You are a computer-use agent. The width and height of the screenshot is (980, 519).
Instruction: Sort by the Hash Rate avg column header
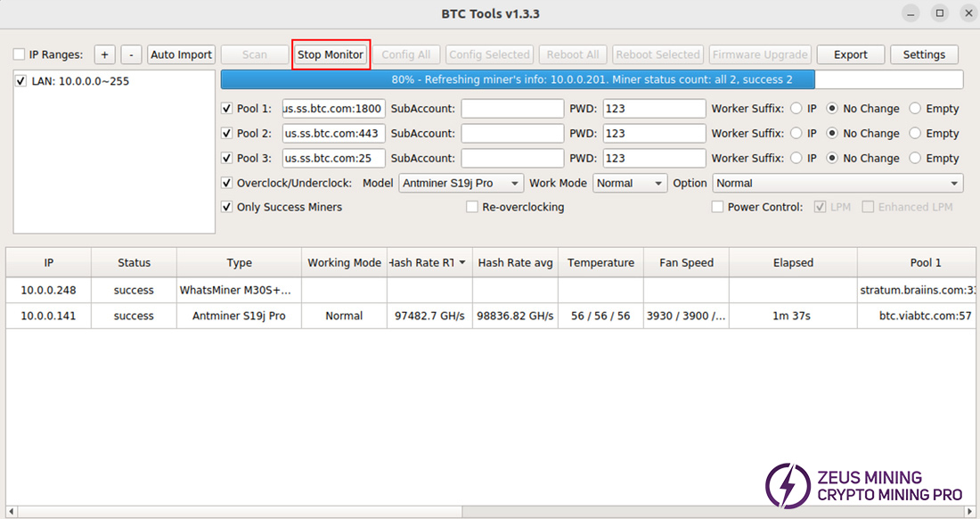click(x=515, y=262)
